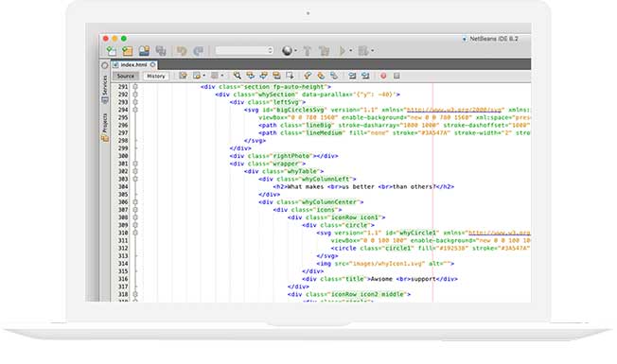
Task: Click the Redo icon in main toolbar
Action: tap(198, 51)
